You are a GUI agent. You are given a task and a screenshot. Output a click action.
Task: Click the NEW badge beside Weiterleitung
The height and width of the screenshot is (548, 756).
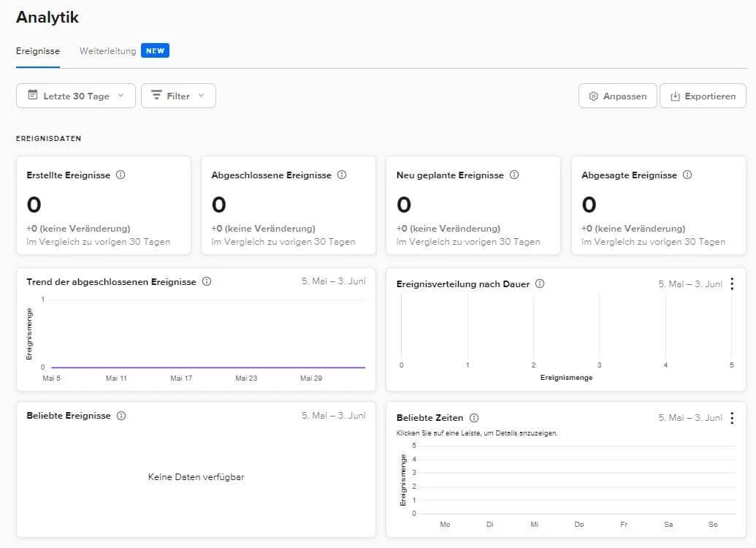coord(156,50)
